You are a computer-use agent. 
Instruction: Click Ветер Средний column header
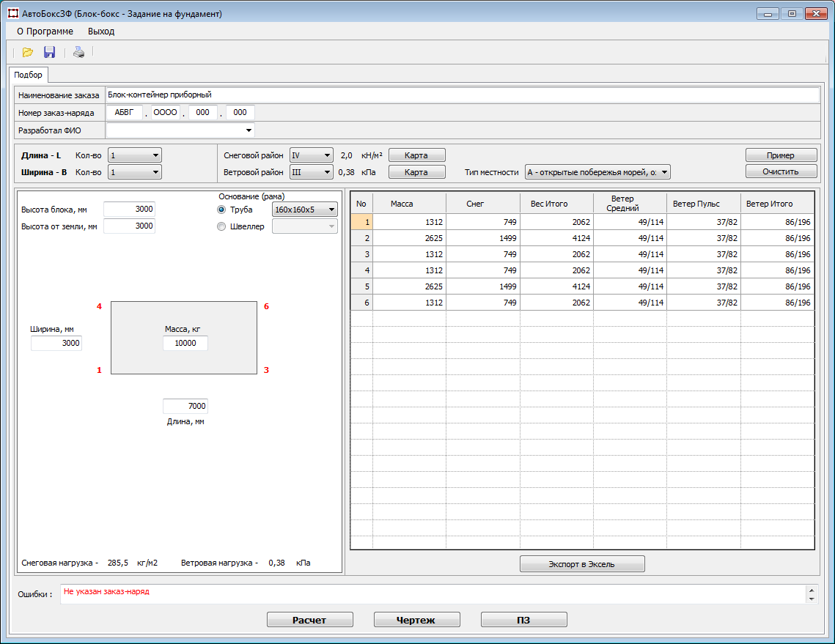pyautogui.click(x=630, y=204)
